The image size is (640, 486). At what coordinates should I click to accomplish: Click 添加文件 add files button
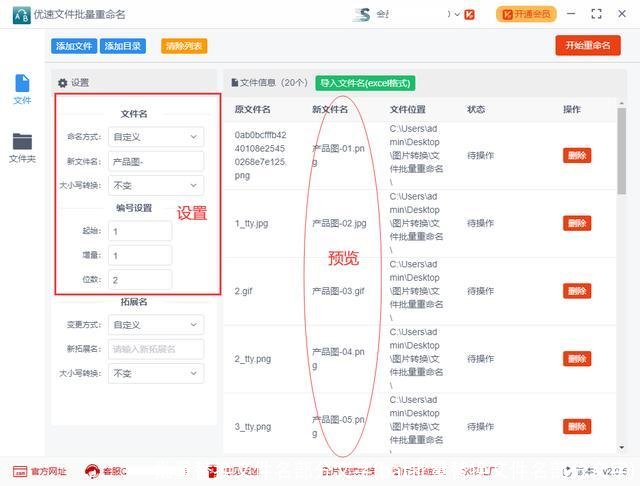(x=74, y=46)
